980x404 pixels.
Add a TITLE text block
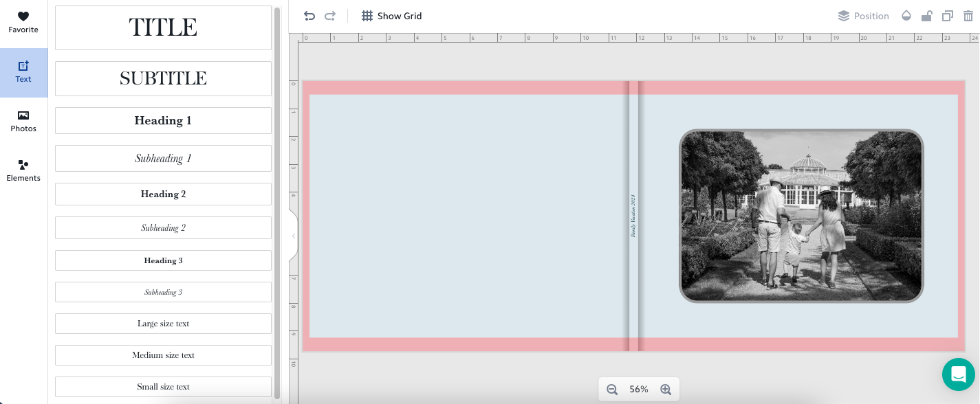[x=163, y=27]
